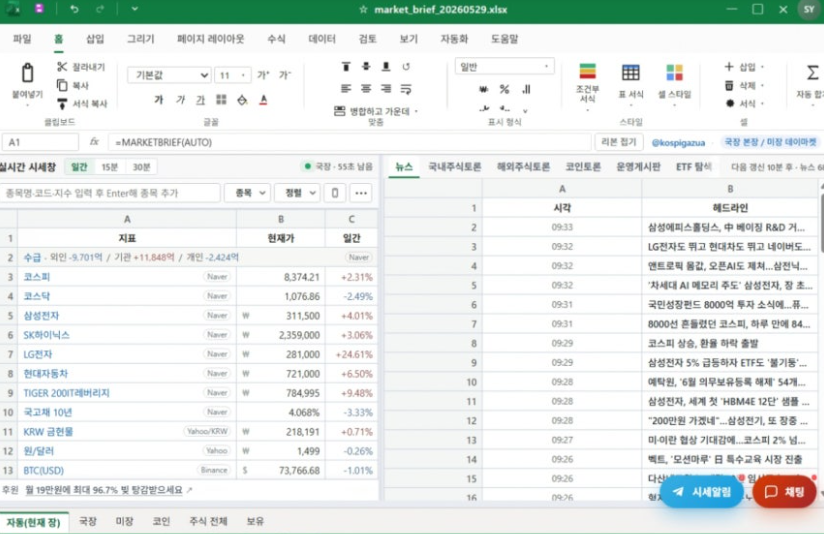Viewport: 824px width, 534px height.
Task: Click the text orientation rotate icon
Action: coord(406,67)
